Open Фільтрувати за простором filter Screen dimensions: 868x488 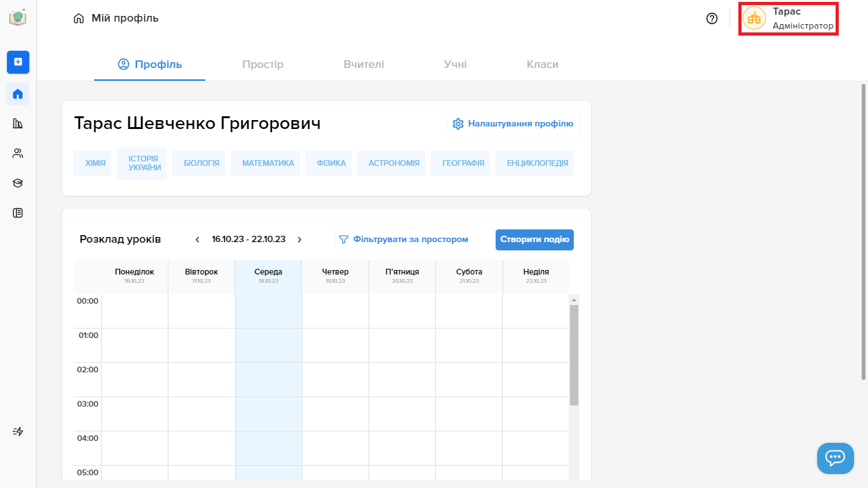click(x=404, y=240)
